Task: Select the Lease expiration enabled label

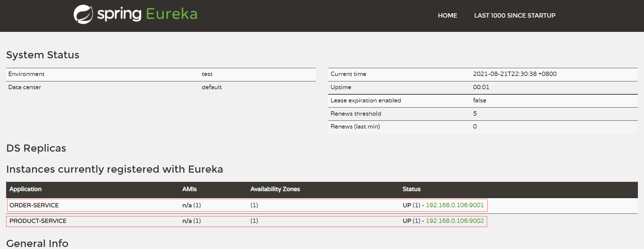Action: point(366,100)
